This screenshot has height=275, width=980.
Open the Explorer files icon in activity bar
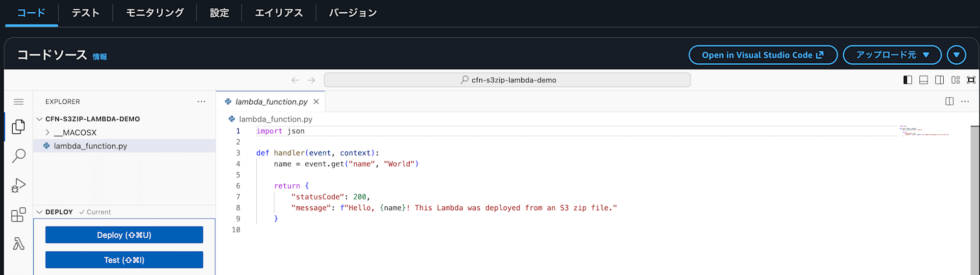click(x=18, y=127)
